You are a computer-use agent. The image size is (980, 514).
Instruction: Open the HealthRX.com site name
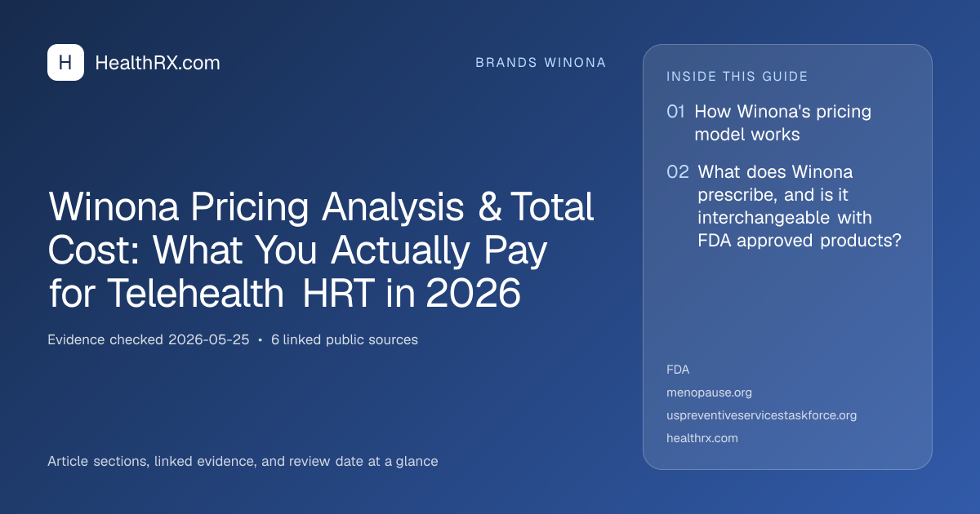click(x=158, y=63)
